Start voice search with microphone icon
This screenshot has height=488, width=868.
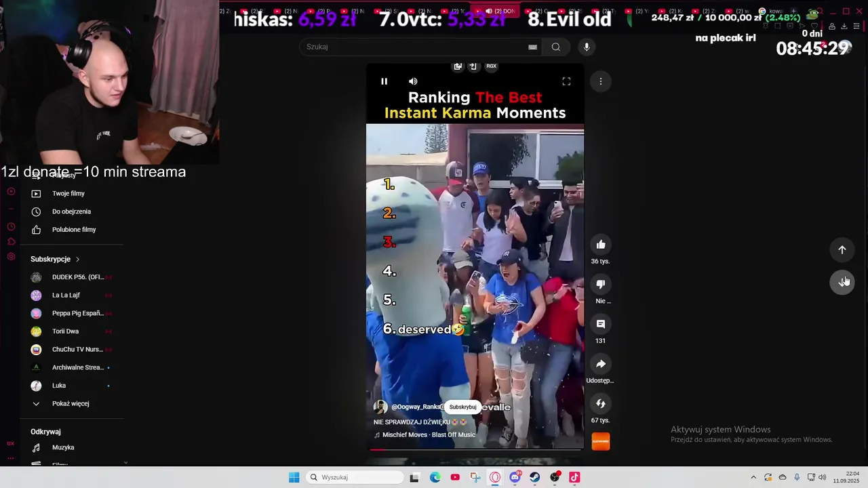pos(587,47)
